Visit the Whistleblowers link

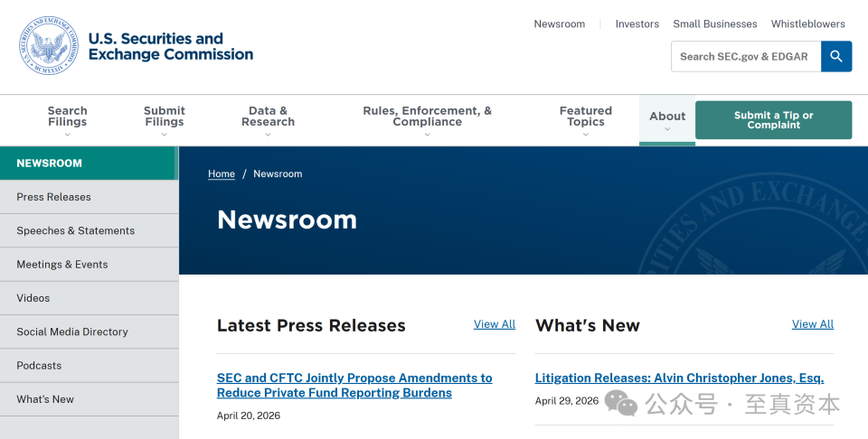[807, 23]
